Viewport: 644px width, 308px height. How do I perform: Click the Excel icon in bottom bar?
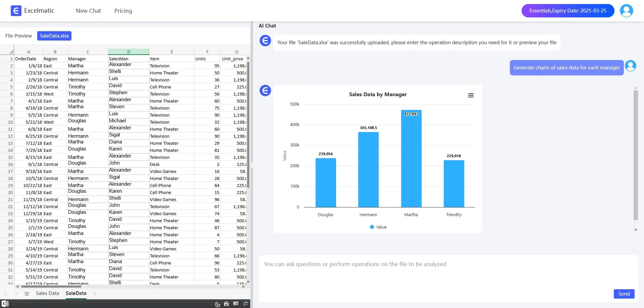(x=5, y=304)
